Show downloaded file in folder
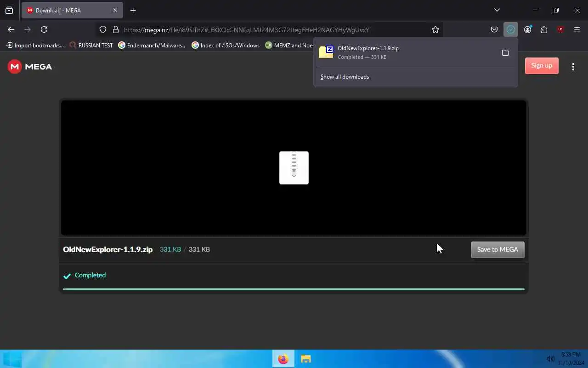Viewport: 588px width, 368px height. [505, 53]
